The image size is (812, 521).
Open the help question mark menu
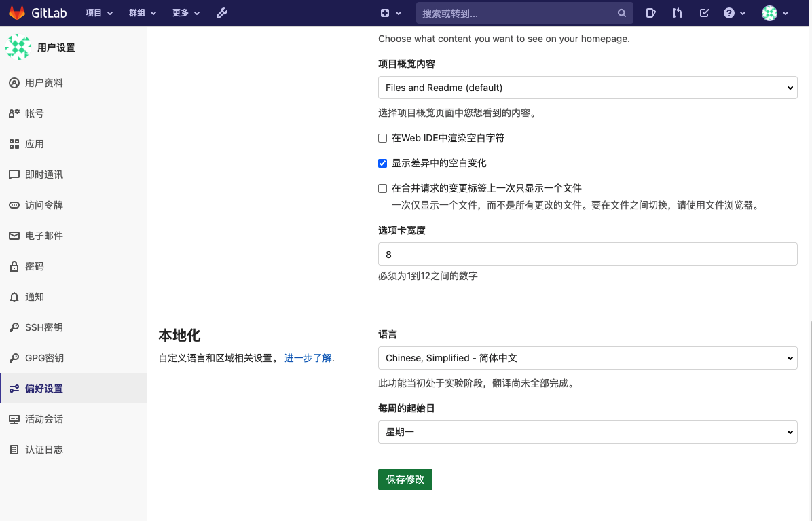729,12
